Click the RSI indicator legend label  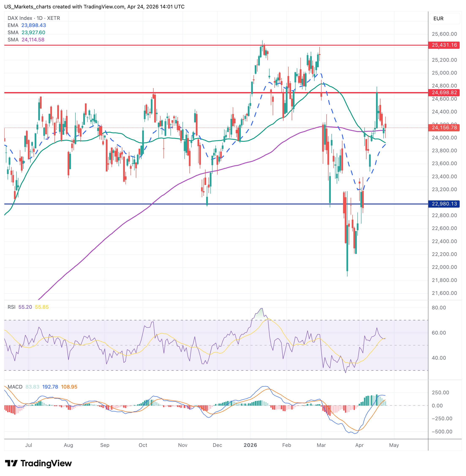(11, 307)
